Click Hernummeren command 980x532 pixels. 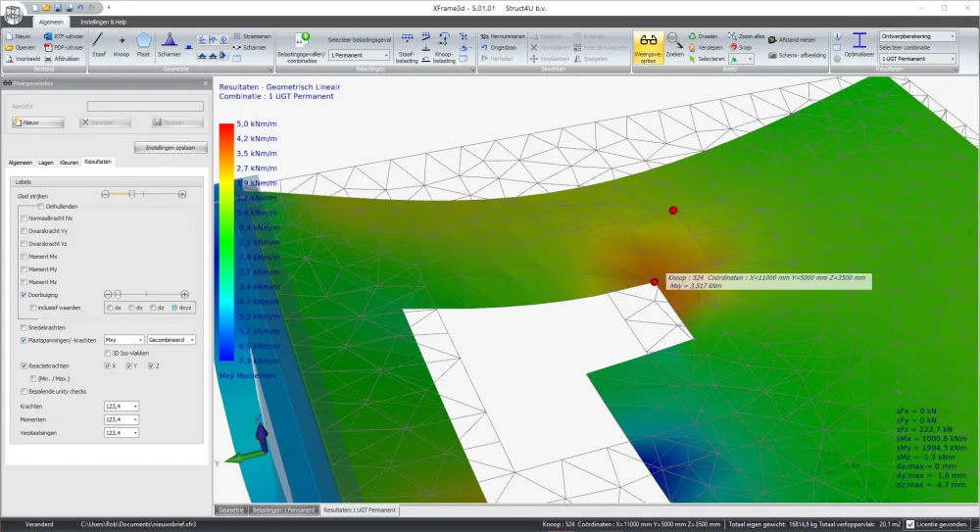tap(503, 36)
